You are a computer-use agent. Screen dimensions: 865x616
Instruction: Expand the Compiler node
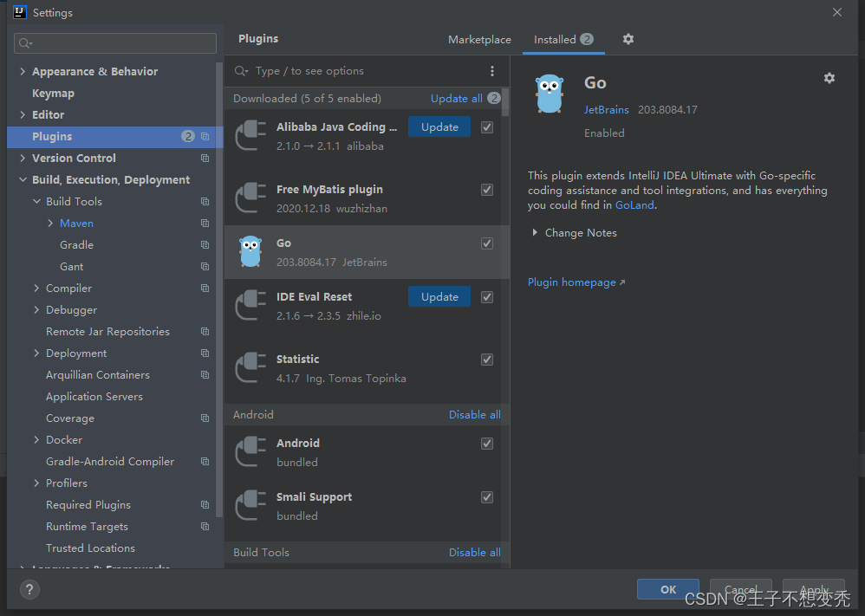[36, 289]
